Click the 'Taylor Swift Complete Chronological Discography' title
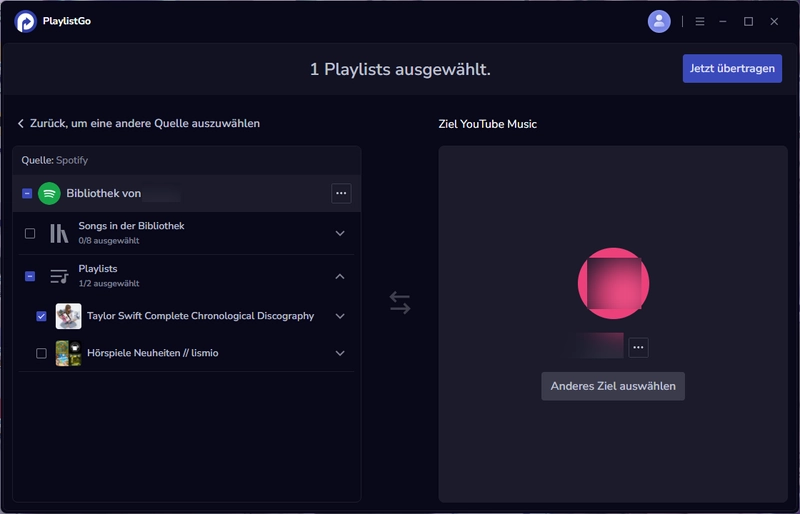The image size is (800, 514). pyautogui.click(x=201, y=316)
